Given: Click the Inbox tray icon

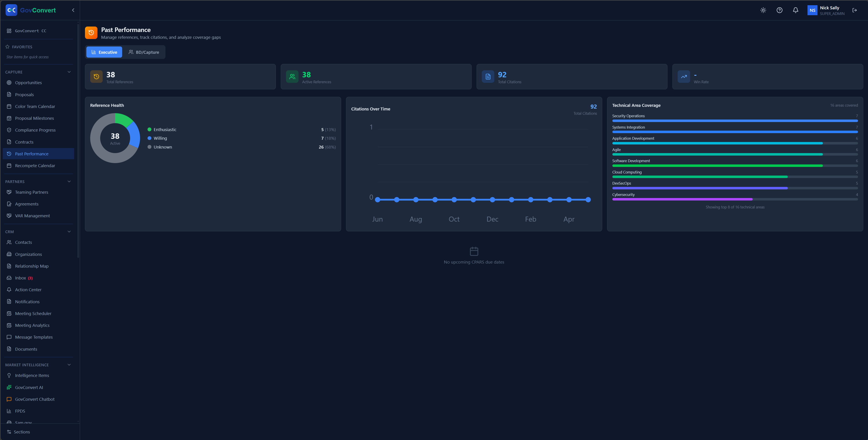Looking at the screenshot, I should point(9,278).
